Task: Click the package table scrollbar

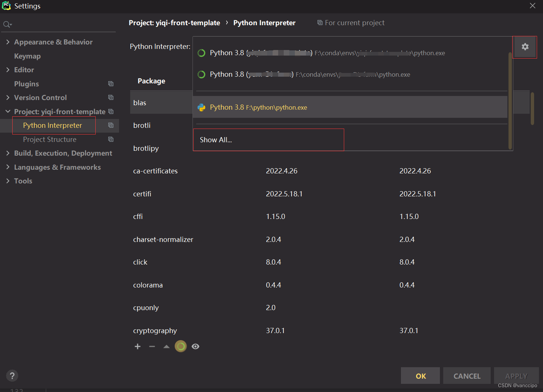Action: pos(532,109)
